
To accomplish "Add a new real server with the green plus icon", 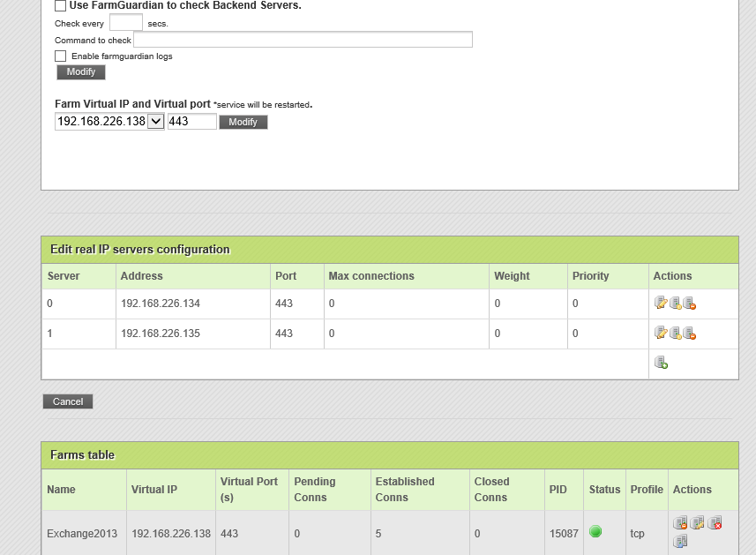I will click(x=661, y=363).
